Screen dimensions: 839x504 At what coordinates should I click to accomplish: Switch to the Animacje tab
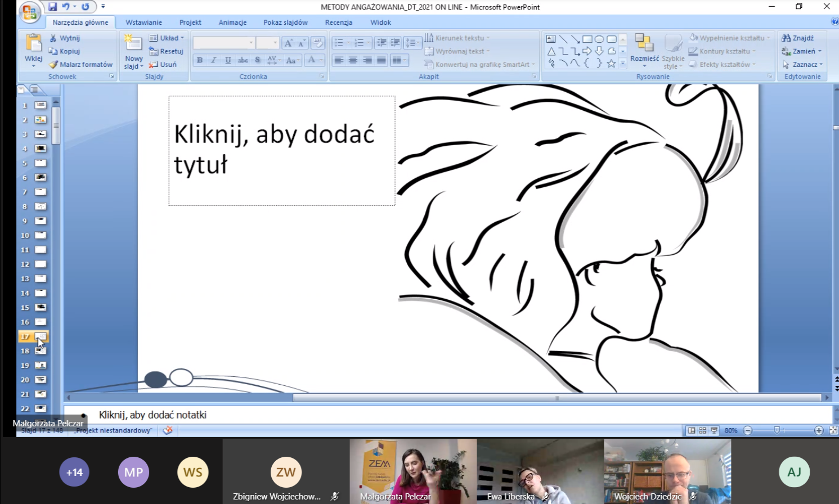(x=232, y=22)
